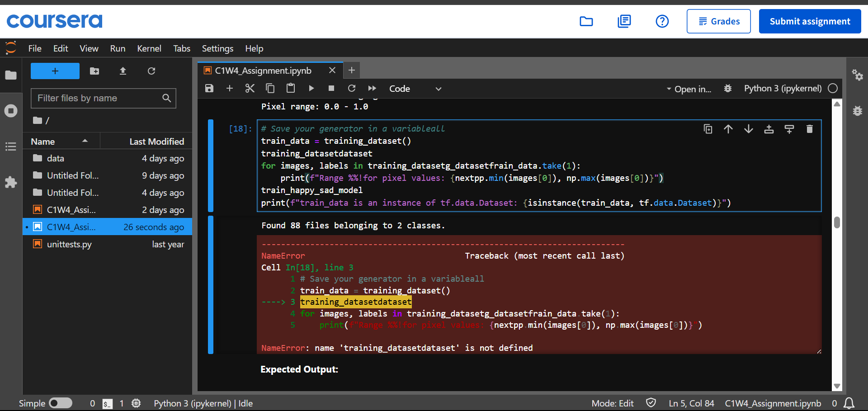Image resolution: width=868 pixels, height=411 pixels.
Task: Duplicate the active cell
Action: coord(708,129)
